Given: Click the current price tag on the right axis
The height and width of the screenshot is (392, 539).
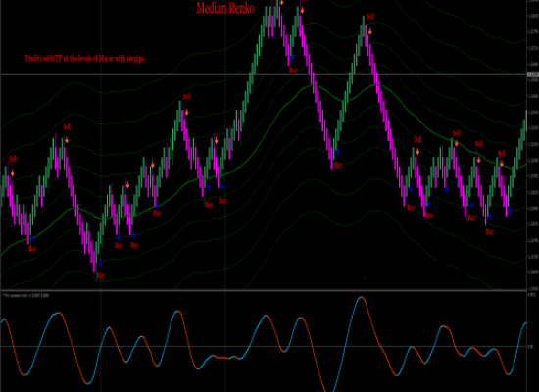Looking at the screenshot, I should 533,74.
